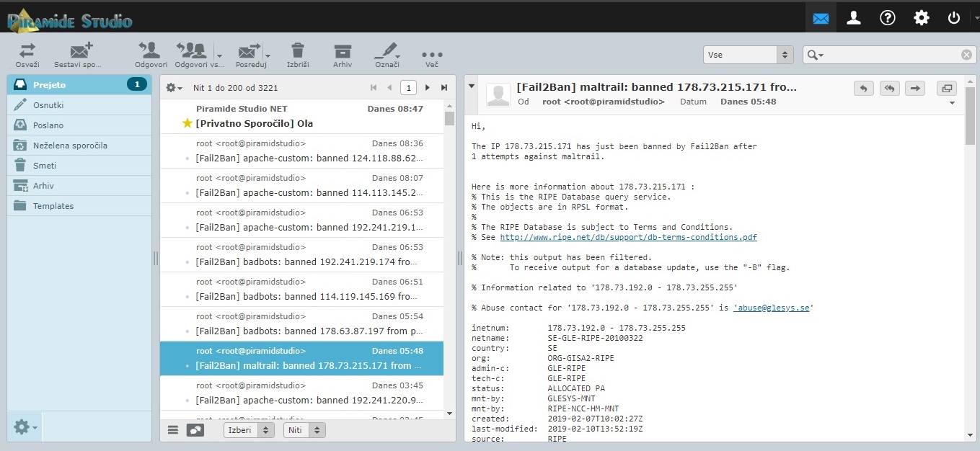Go to last page of messages
980x451 pixels.
(444, 88)
